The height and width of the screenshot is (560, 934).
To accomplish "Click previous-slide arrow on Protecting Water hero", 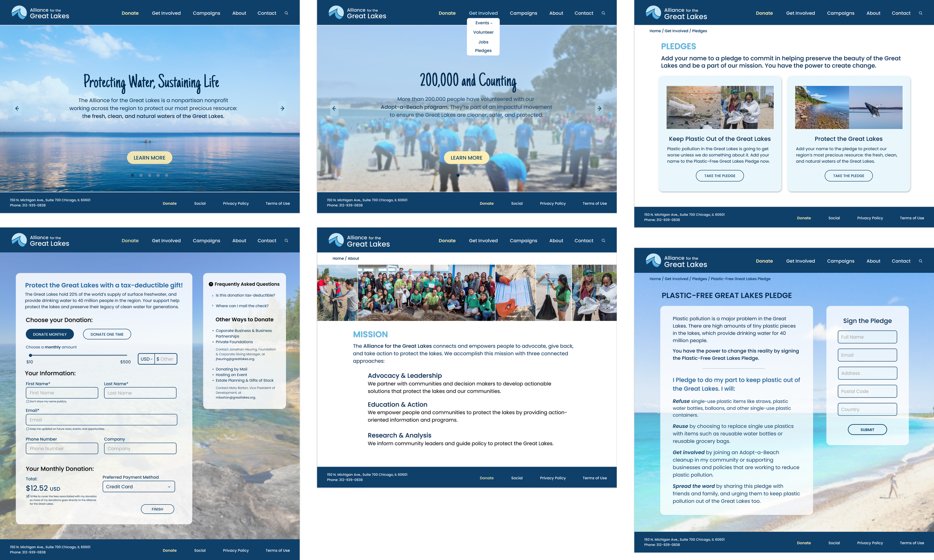I will (x=17, y=108).
